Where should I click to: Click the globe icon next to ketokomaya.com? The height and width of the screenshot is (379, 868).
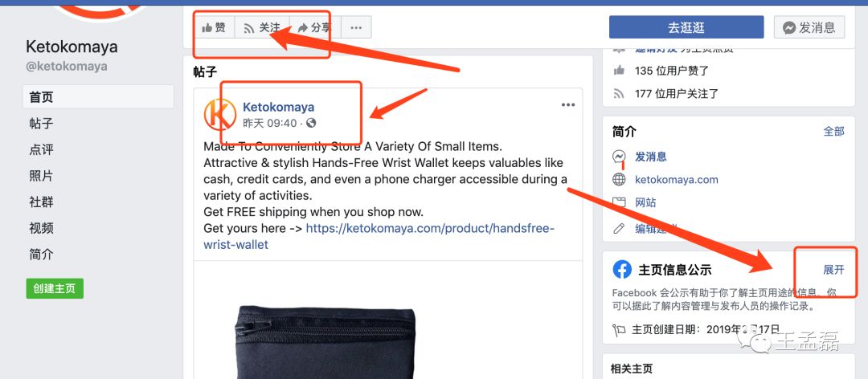(x=619, y=179)
